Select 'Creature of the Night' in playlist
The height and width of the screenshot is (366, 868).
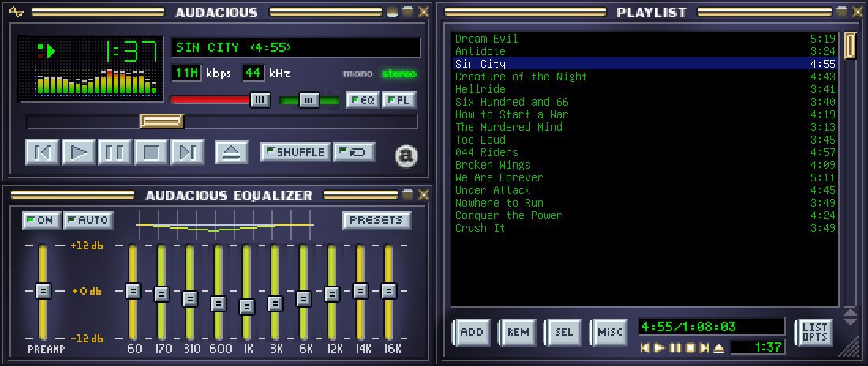645,77
